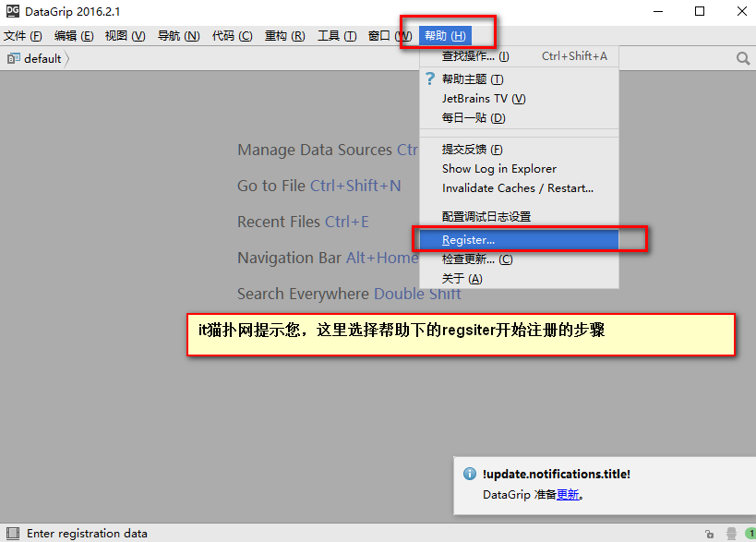Click the search magnifier icon in navigation bar
This screenshot has height=542, width=756.
point(743,59)
